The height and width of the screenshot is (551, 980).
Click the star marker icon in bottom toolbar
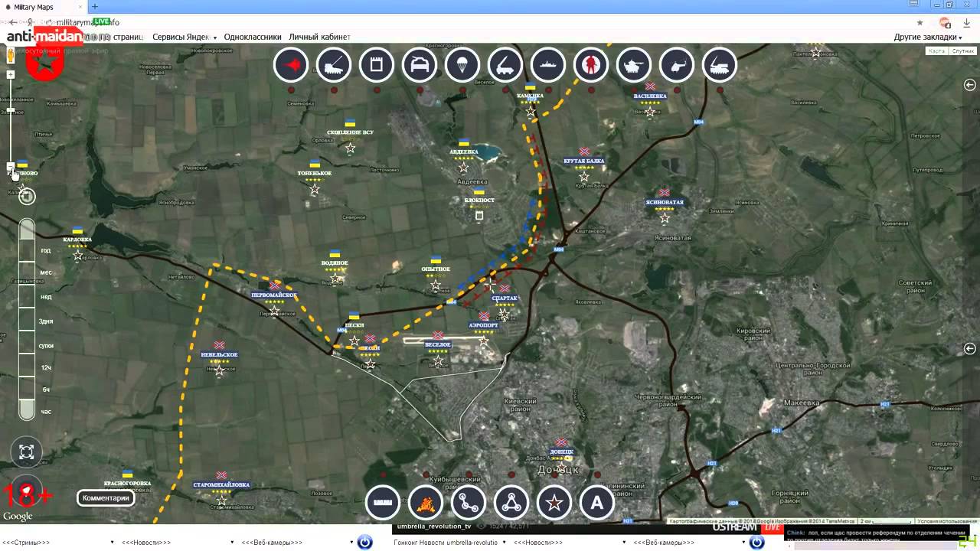[554, 503]
